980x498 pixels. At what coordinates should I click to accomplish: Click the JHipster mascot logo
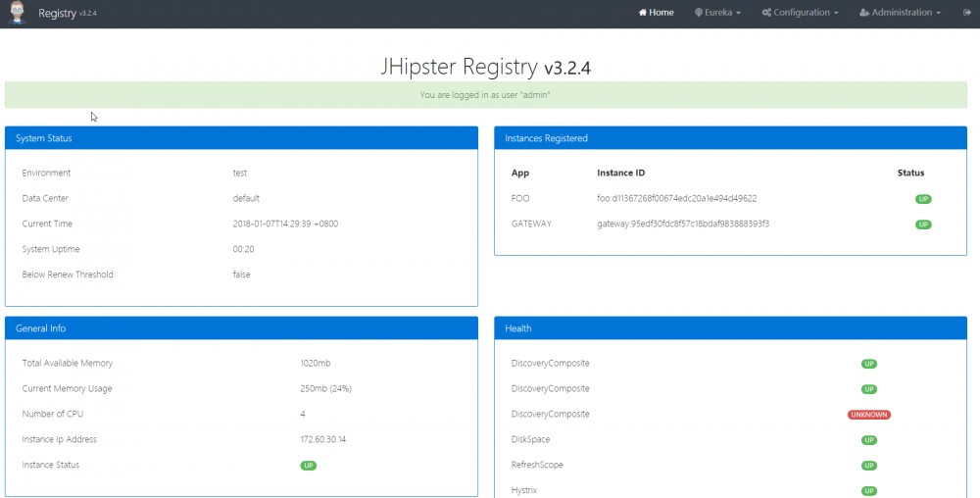[x=17, y=13]
